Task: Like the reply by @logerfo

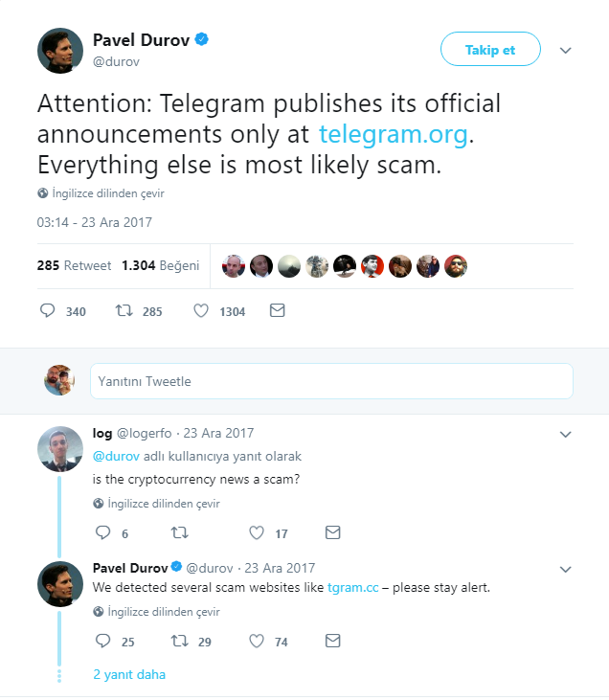Action: (257, 532)
